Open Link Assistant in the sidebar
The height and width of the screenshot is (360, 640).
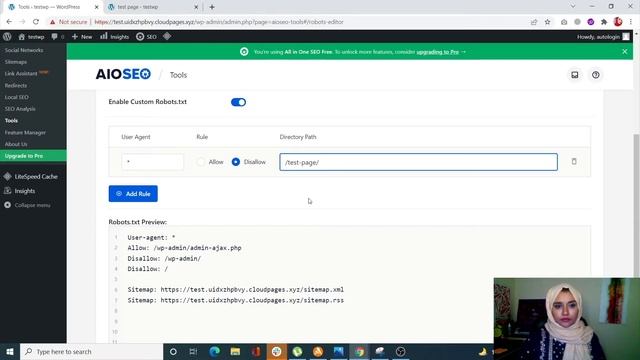(21, 74)
